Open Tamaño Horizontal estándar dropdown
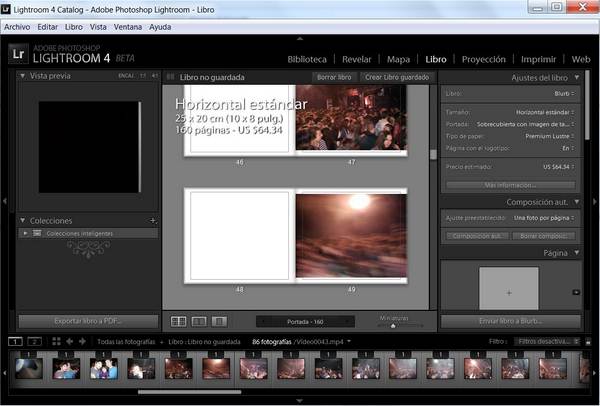This screenshot has height=406, width=600. (x=545, y=112)
